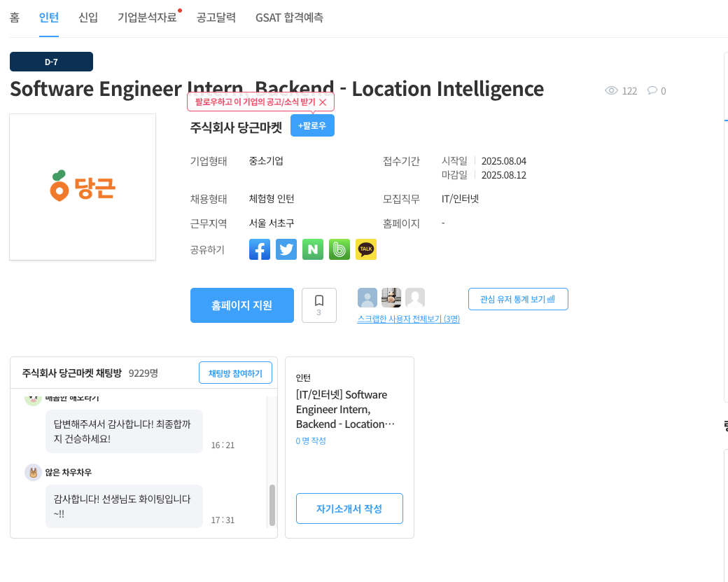Open 관심 유저 통계 보기
The image size is (728, 582).
518,299
